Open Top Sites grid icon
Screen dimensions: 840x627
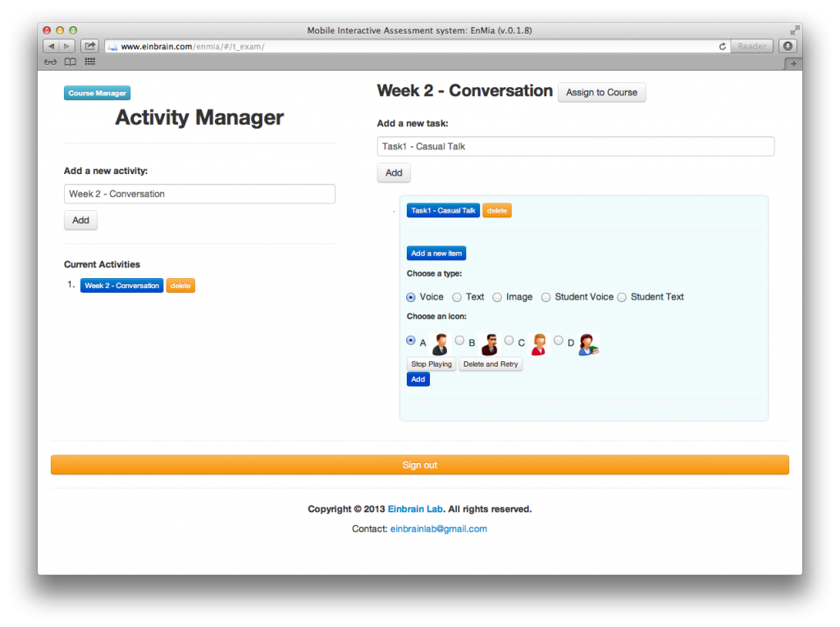[90, 62]
